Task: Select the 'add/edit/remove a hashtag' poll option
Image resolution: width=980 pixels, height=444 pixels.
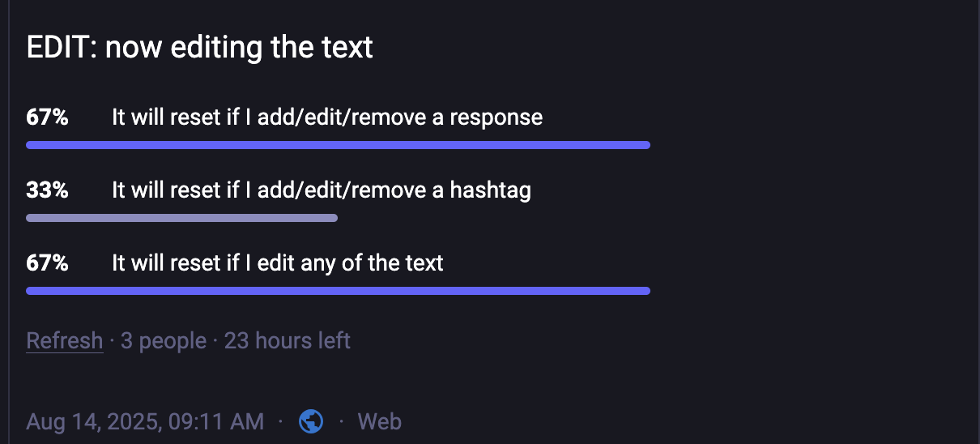Action: pyautogui.click(x=321, y=190)
